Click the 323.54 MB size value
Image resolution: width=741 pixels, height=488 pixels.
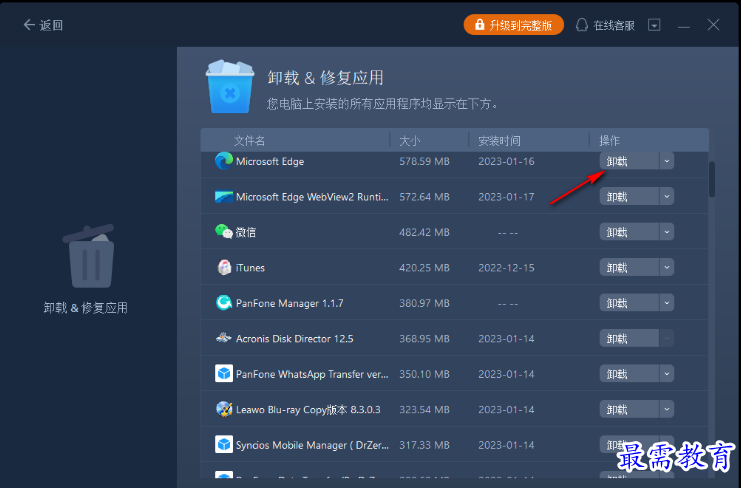[x=424, y=409]
